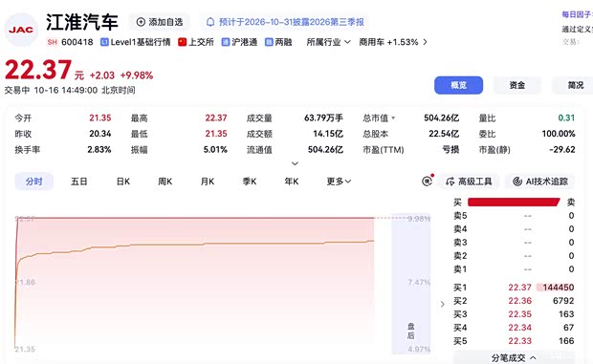Click the 成交量 value 63.79万手
593x364 pixels.
click(x=323, y=118)
